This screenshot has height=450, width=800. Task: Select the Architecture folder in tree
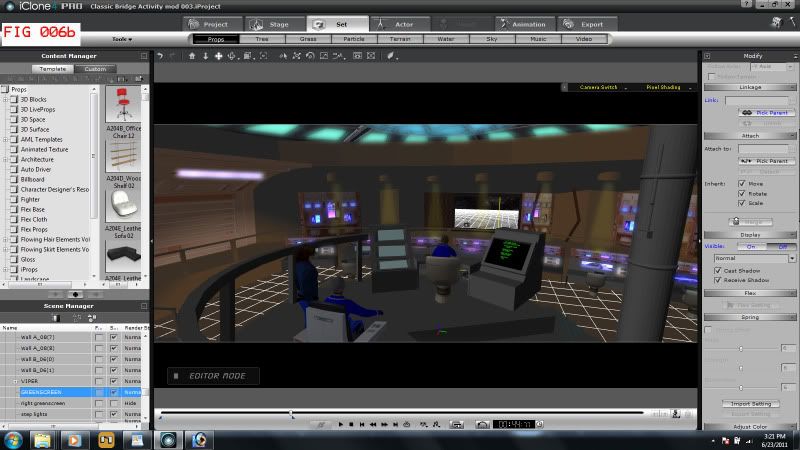pyautogui.click(x=37, y=159)
